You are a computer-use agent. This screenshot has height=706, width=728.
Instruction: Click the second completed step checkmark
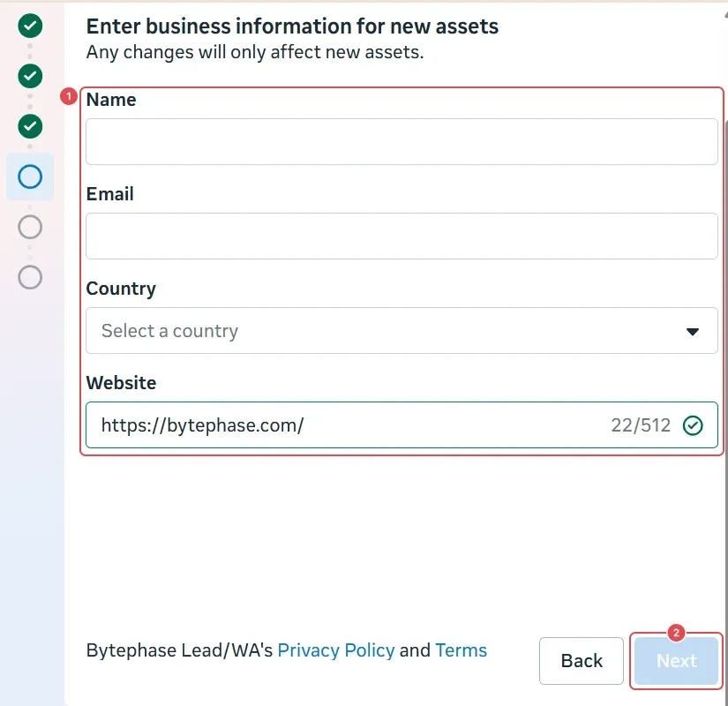click(x=30, y=76)
